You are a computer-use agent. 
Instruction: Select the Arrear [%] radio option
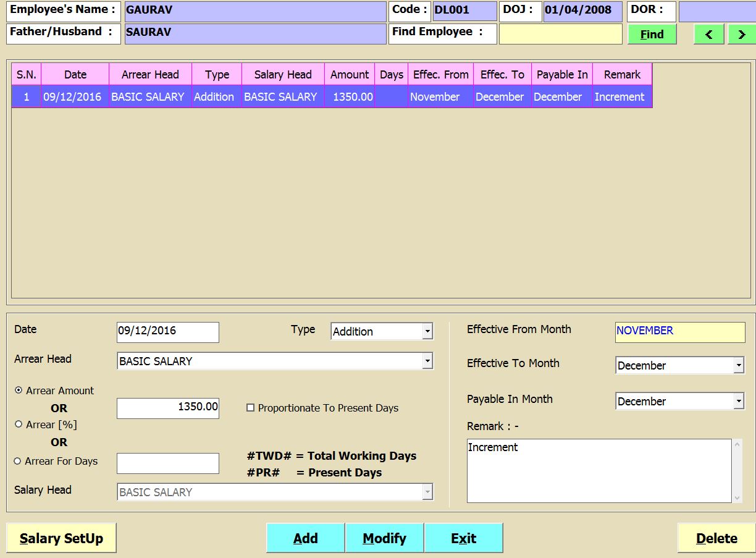pyautogui.click(x=19, y=425)
